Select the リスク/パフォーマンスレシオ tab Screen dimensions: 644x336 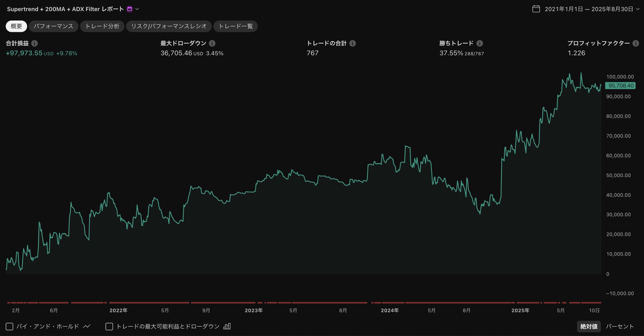(169, 26)
